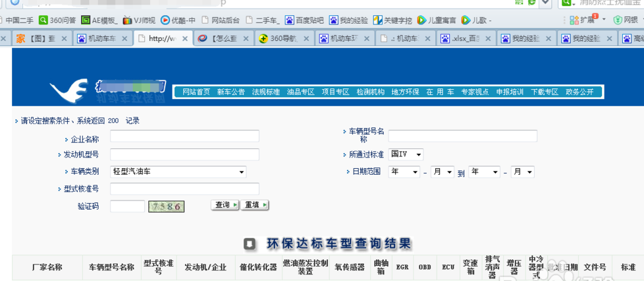Expand the start 月 date dropdown
Image resolution: width=644 pixels, height=281 pixels.
tap(443, 172)
